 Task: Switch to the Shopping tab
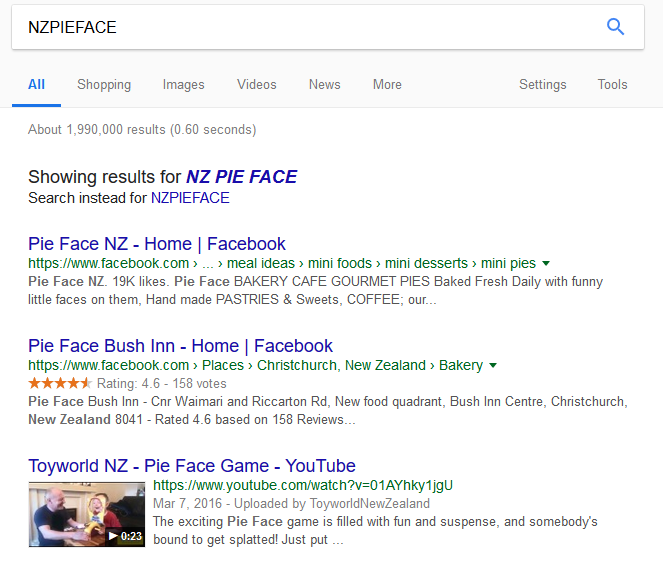[104, 85]
